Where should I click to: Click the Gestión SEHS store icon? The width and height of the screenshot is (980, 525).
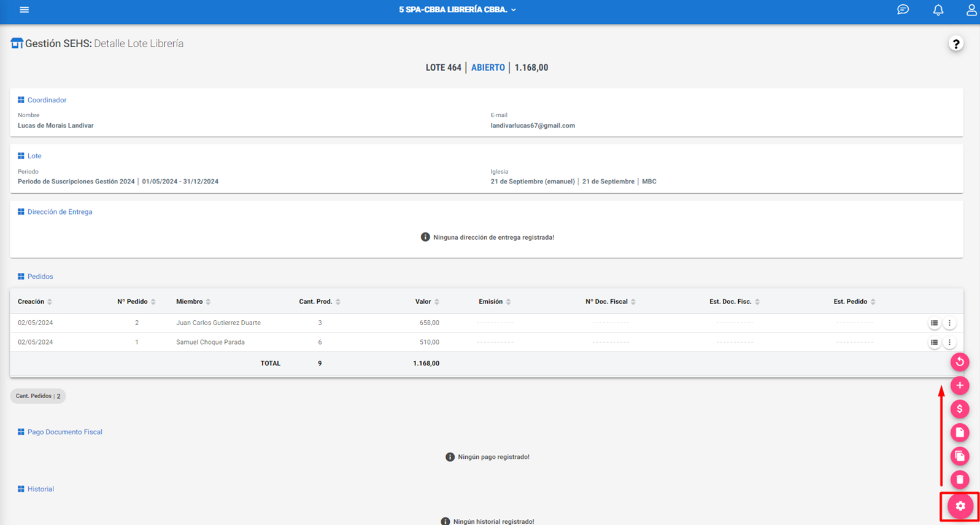click(x=17, y=44)
